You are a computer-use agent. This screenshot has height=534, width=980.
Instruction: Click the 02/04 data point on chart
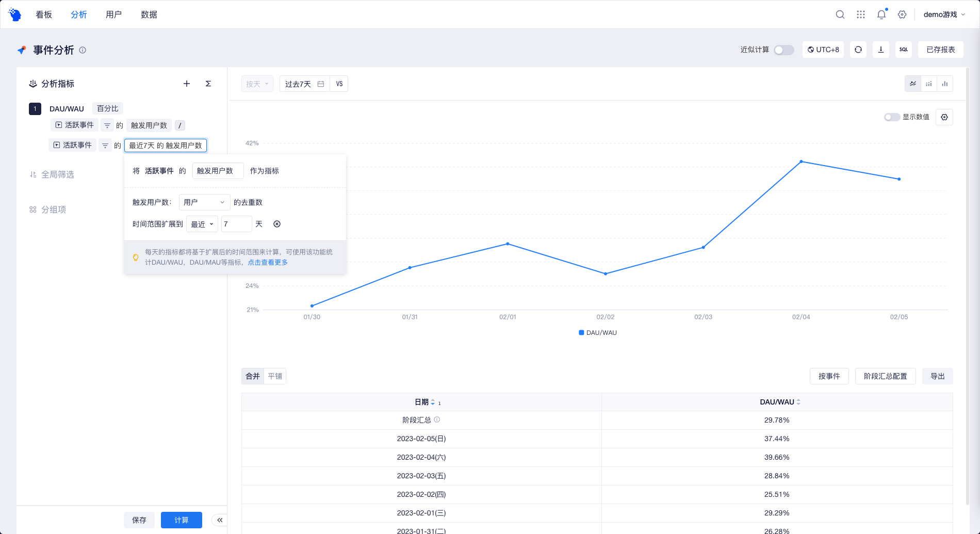[801, 161]
